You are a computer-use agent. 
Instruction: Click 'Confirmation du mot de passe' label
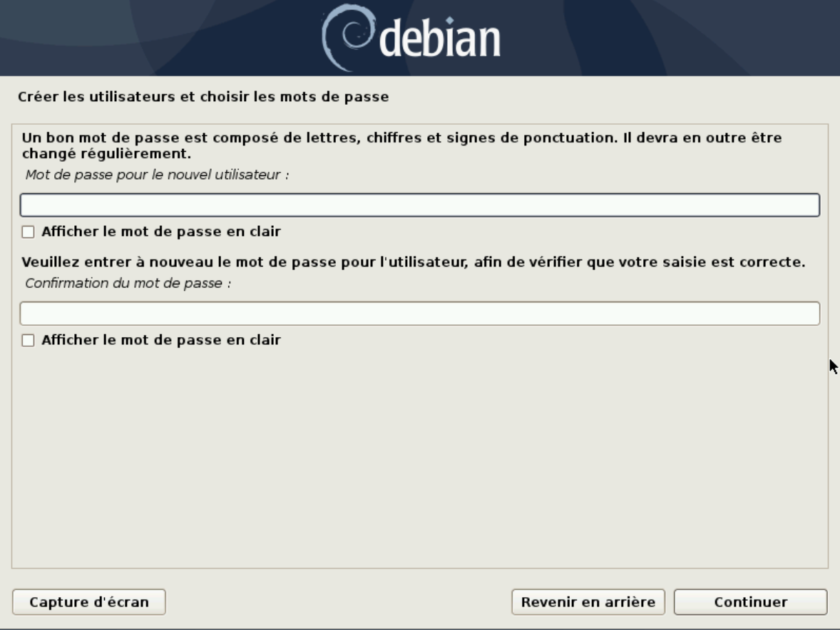[x=128, y=283]
